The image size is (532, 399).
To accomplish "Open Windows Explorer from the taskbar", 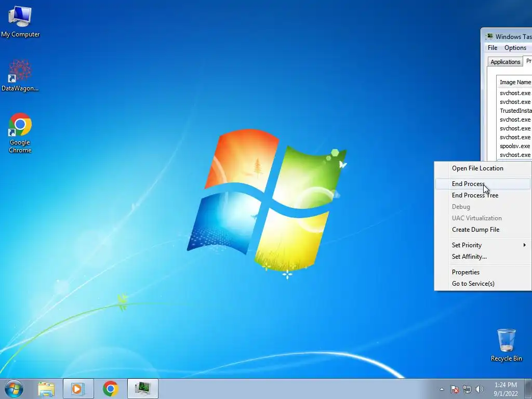I will click(46, 389).
